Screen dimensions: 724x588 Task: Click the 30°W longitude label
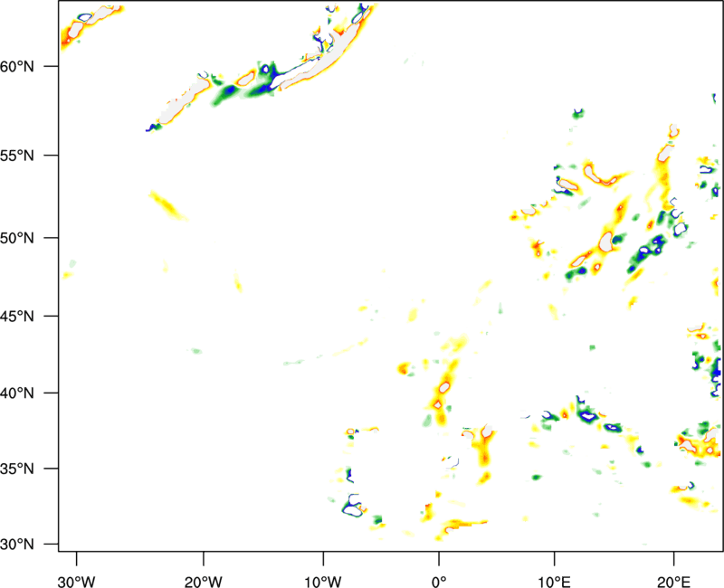76,582
